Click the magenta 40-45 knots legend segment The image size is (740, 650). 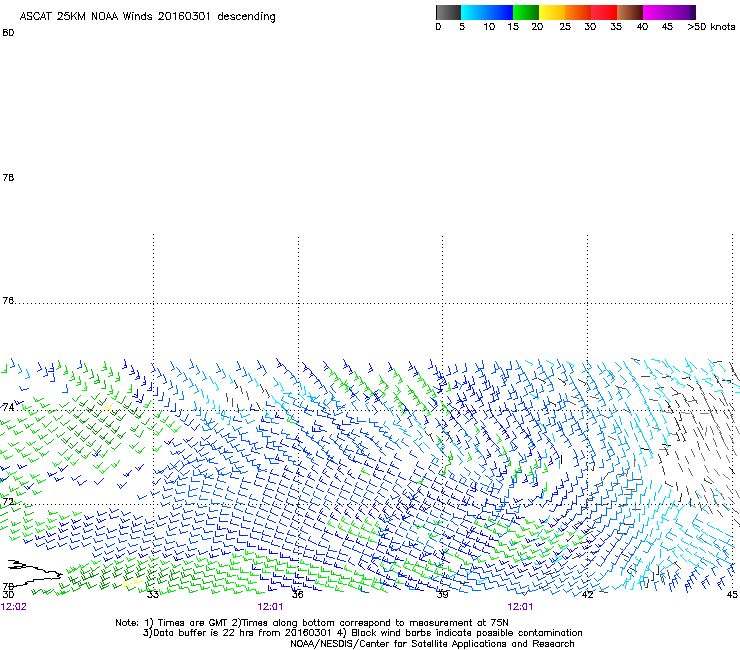(x=656, y=12)
